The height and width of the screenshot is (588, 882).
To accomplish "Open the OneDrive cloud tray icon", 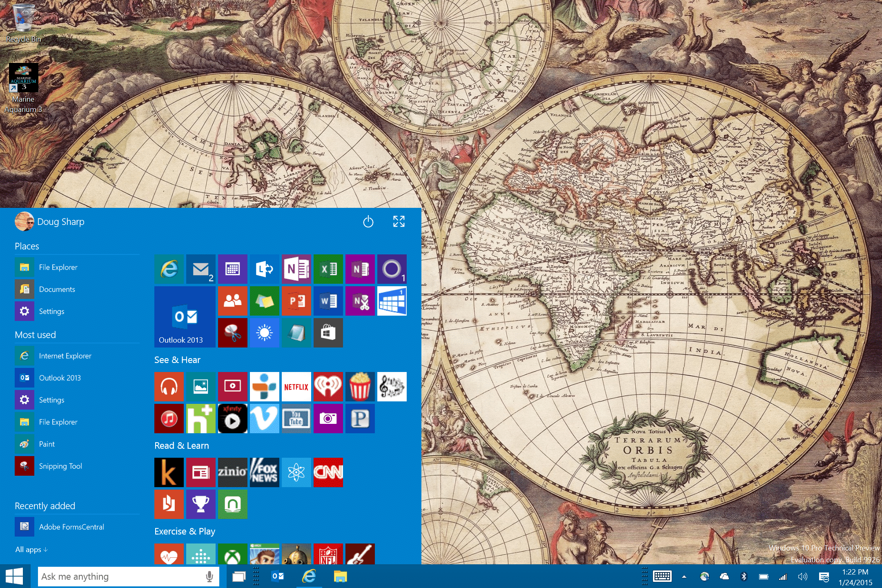I will [724, 577].
